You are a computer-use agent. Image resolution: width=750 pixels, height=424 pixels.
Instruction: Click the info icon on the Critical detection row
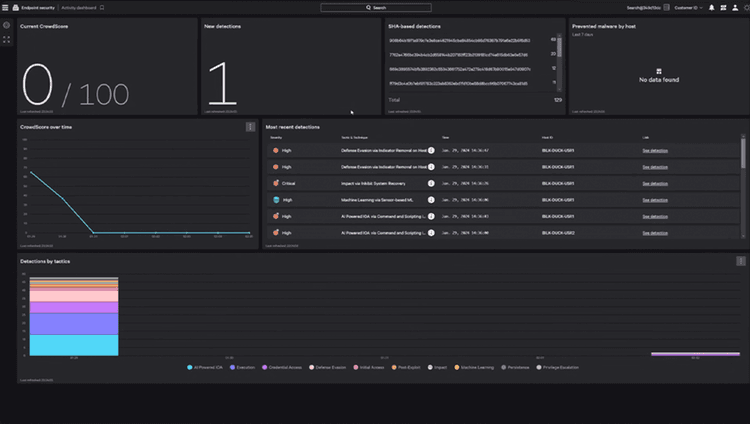431,183
